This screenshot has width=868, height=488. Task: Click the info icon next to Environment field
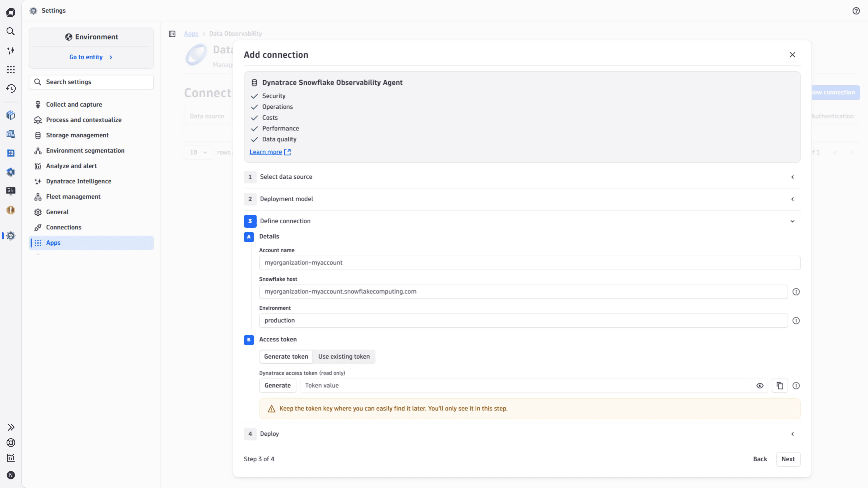click(x=796, y=321)
